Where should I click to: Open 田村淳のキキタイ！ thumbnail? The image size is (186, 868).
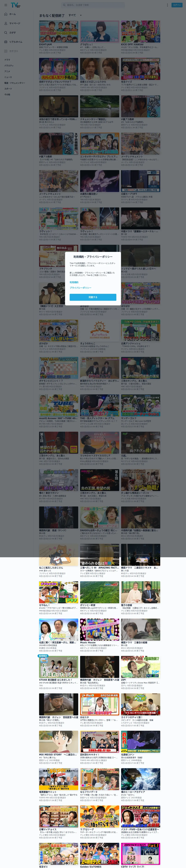(100, 742)
